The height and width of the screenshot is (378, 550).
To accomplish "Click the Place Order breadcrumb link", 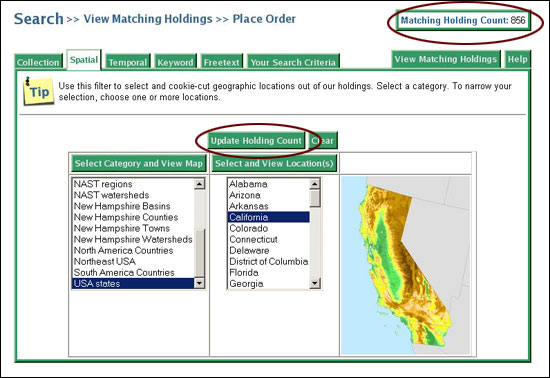I will tap(264, 19).
